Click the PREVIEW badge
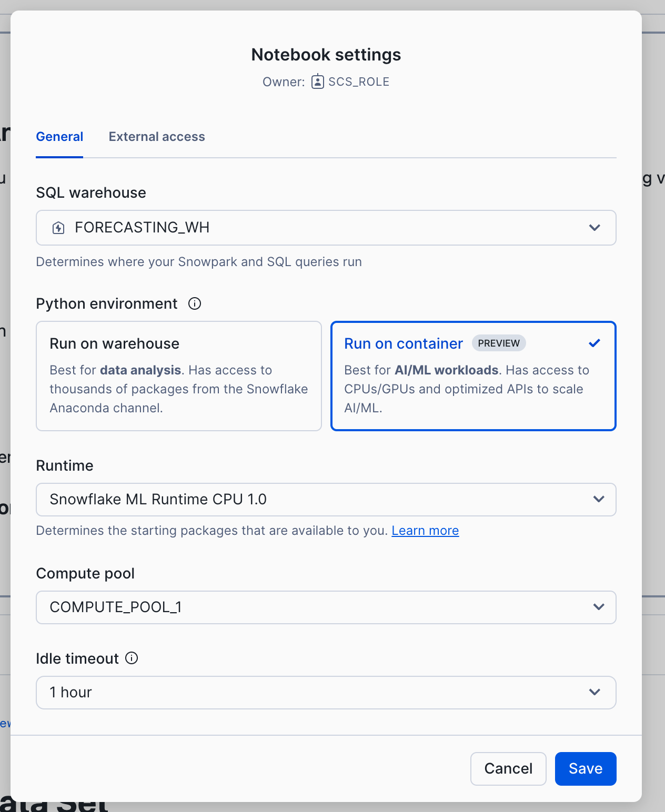The width and height of the screenshot is (665, 812). click(498, 343)
